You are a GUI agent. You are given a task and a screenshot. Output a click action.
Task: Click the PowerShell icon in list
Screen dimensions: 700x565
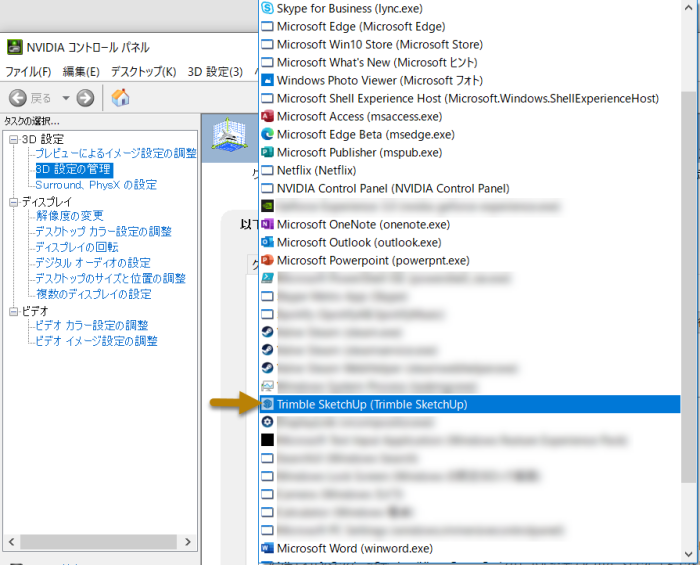point(267,278)
